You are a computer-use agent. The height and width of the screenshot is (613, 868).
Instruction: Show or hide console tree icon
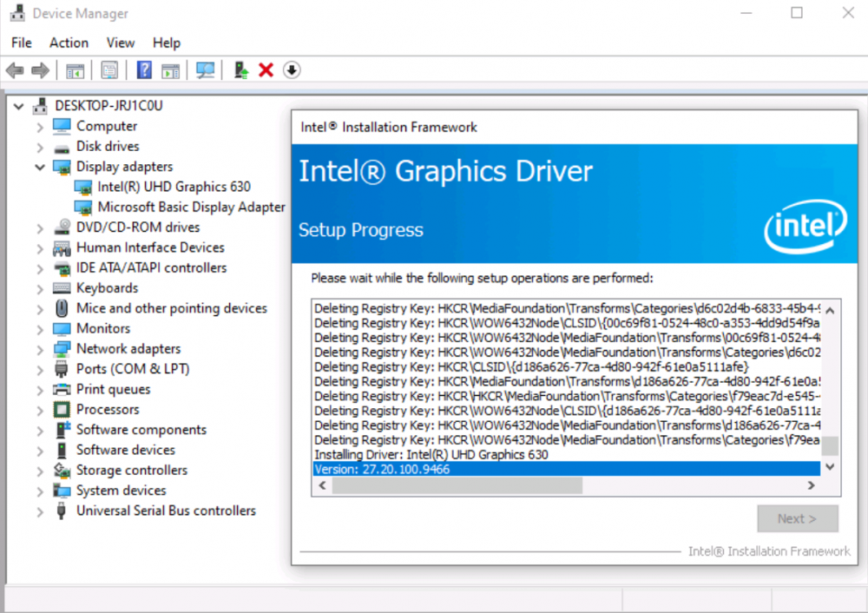tap(75, 70)
